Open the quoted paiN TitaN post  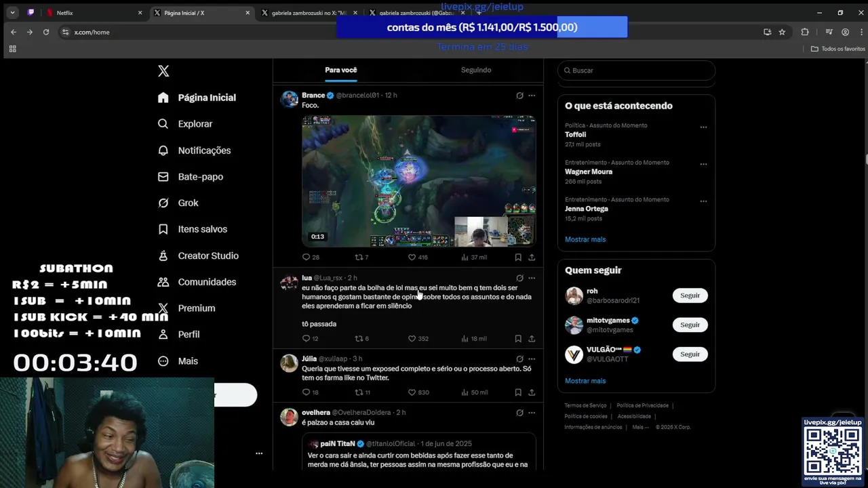[418, 451]
